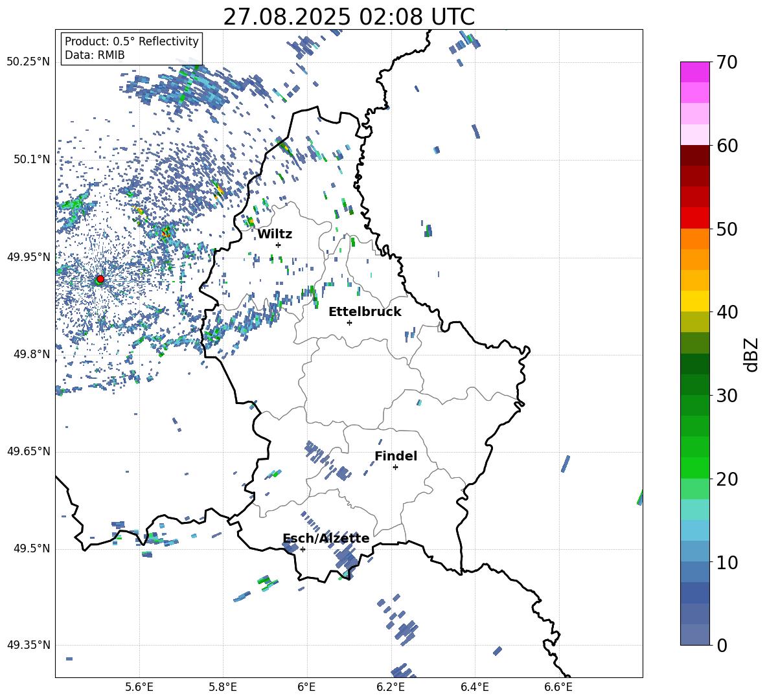The height and width of the screenshot is (700, 767).
Task: Click the Findel station label
Action: [x=396, y=456]
